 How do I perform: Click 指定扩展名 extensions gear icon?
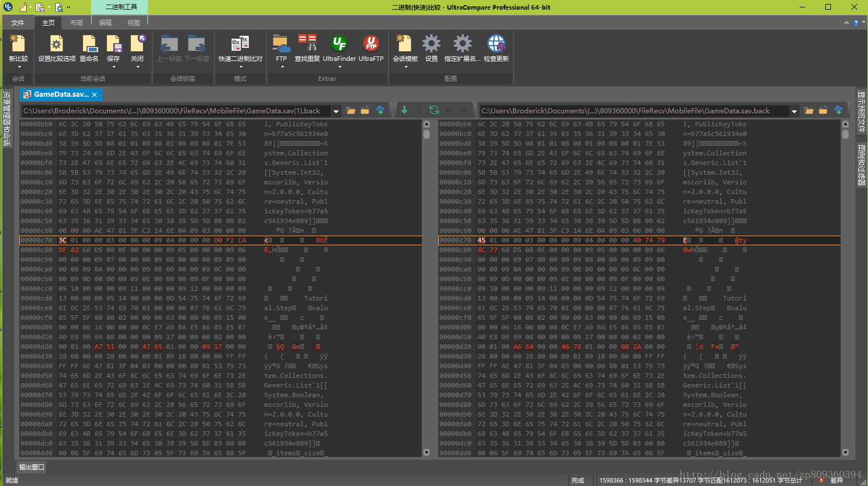point(462,44)
